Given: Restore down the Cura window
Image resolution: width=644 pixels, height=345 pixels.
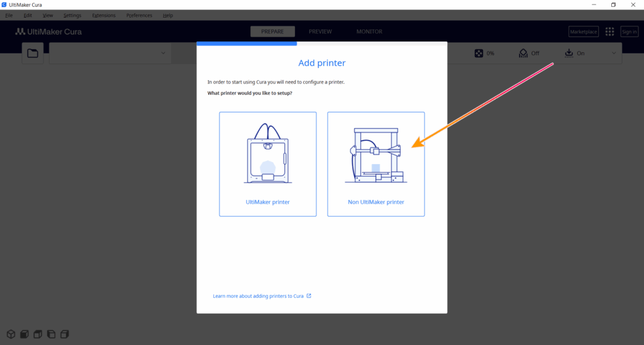Looking at the screenshot, I should pos(613,5).
